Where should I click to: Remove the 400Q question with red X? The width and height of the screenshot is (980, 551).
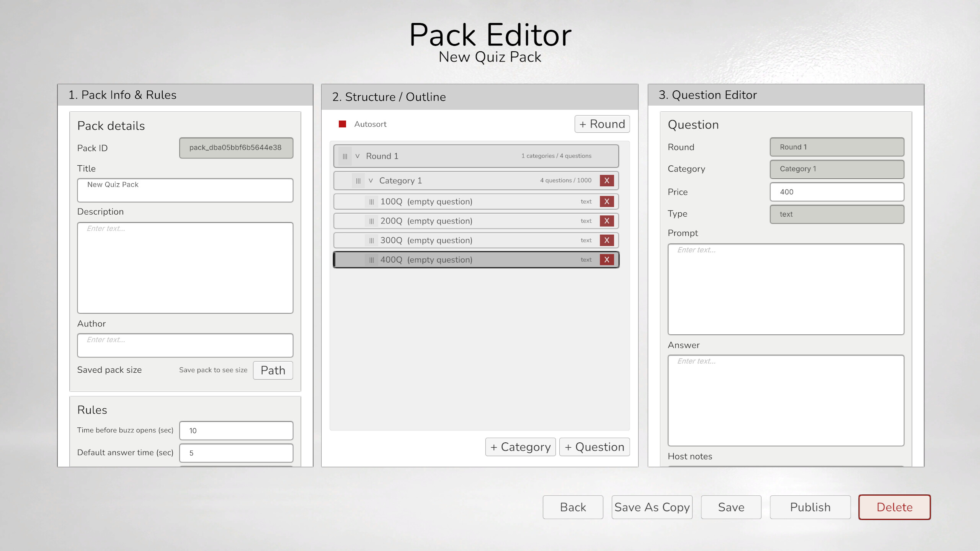point(607,260)
